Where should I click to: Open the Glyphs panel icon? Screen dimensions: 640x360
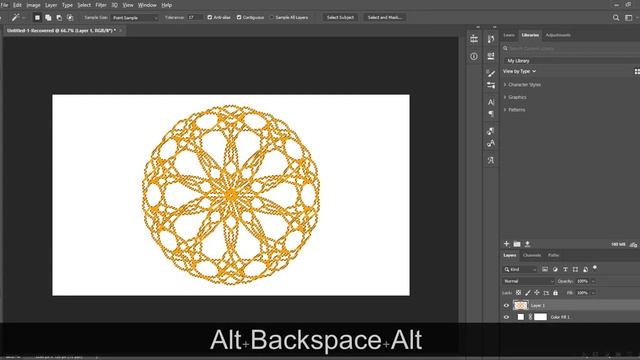(491, 160)
